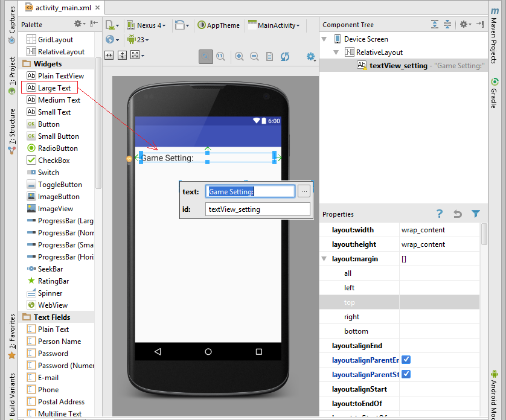This screenshot has width=506, height=420.
Task: Click the help question mark in Properties panel
Action: pyautogui.click(x=439, y=214)
